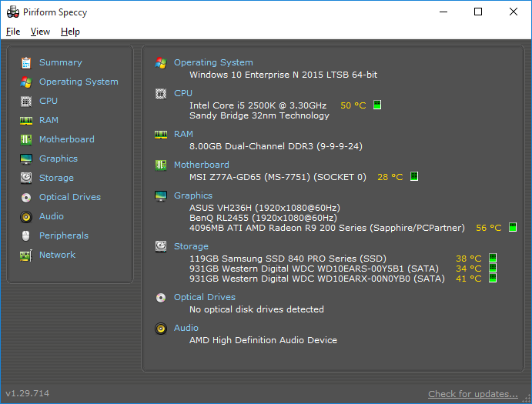Click the Windows 10 Enterprise N text
Viewport: 532px width, 404px height.
(283, 75)
